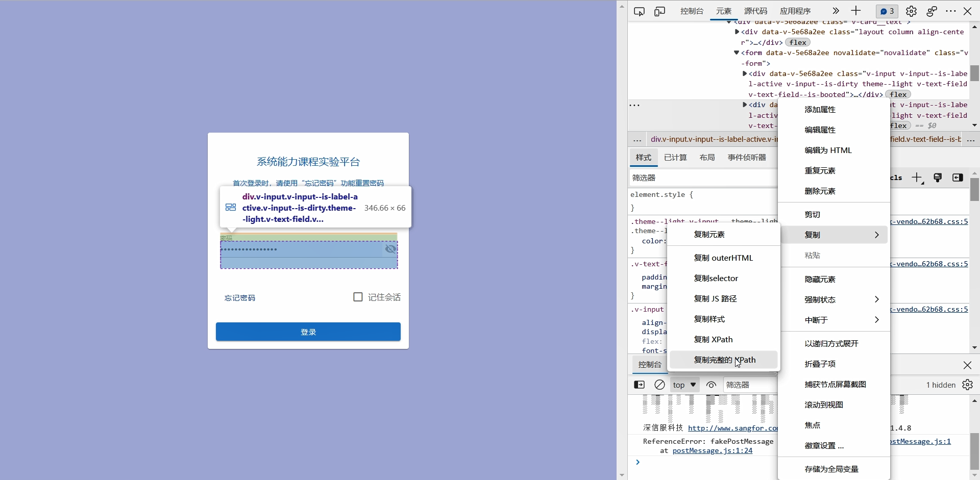This screenshot has height=480, width=980.
Task: Open DevTools settings gear at top
Action: [x=911, y=11]
